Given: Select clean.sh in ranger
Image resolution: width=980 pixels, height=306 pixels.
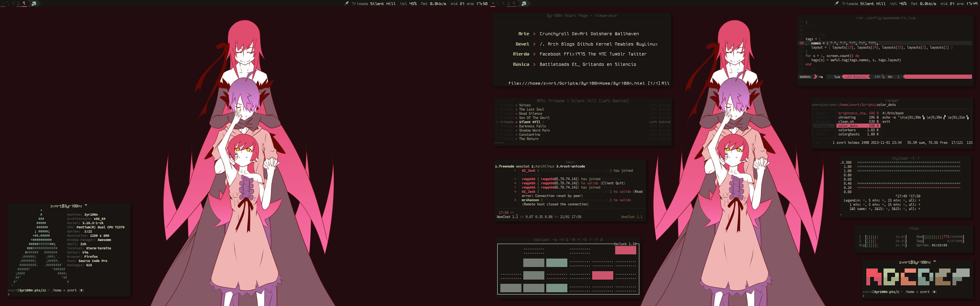Looking at the screenshot, I should coord(858,122).
